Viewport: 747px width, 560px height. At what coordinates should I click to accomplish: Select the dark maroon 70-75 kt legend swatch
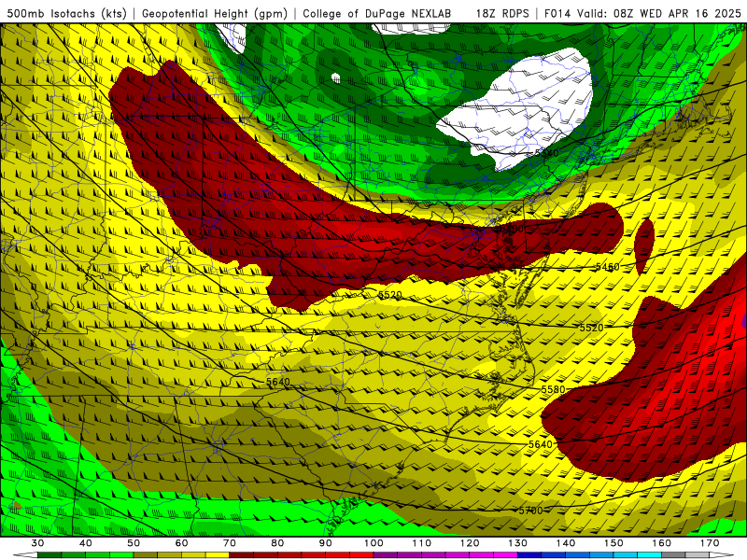click(x=242, y=555)
